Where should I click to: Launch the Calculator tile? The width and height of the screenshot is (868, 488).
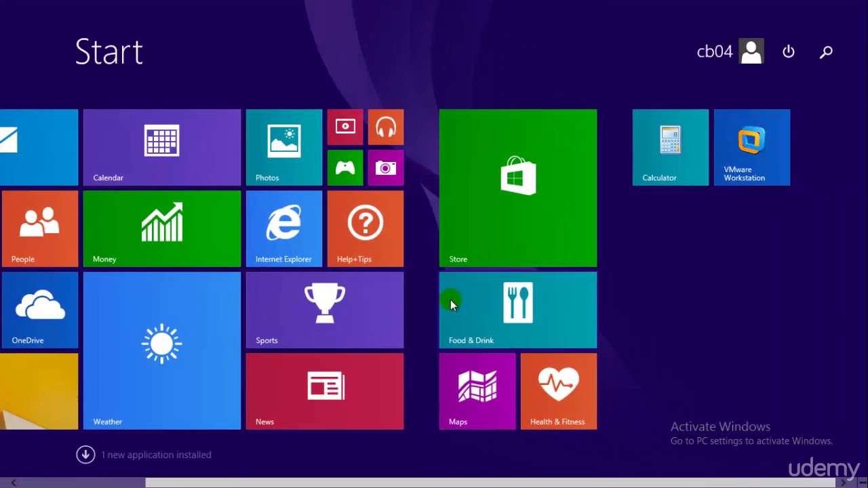click(x=671, y=147)
